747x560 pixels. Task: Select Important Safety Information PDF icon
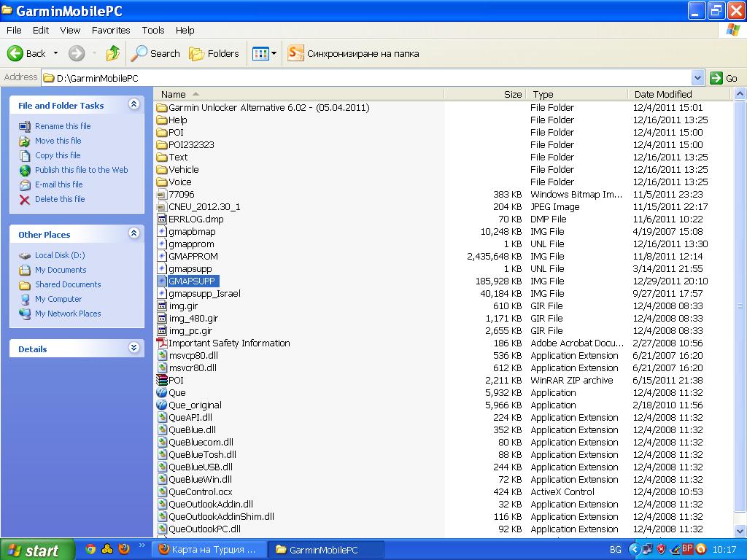click(162, 343)
